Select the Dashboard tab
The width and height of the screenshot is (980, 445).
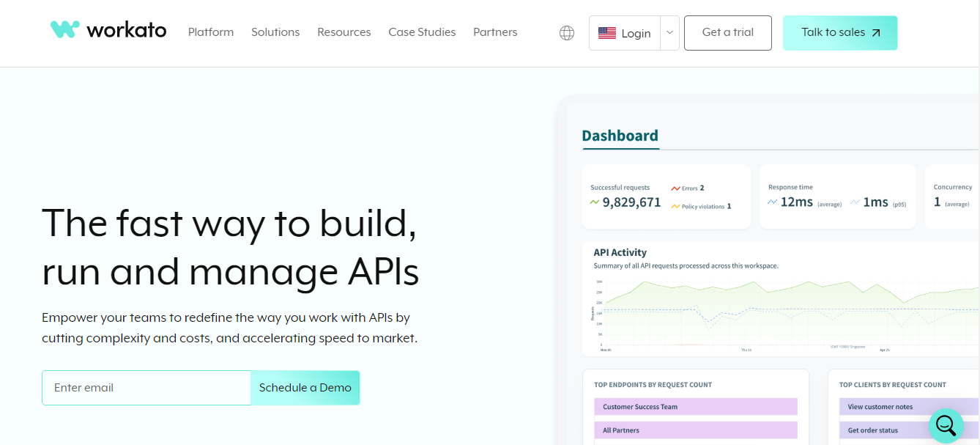click(620, 136)
